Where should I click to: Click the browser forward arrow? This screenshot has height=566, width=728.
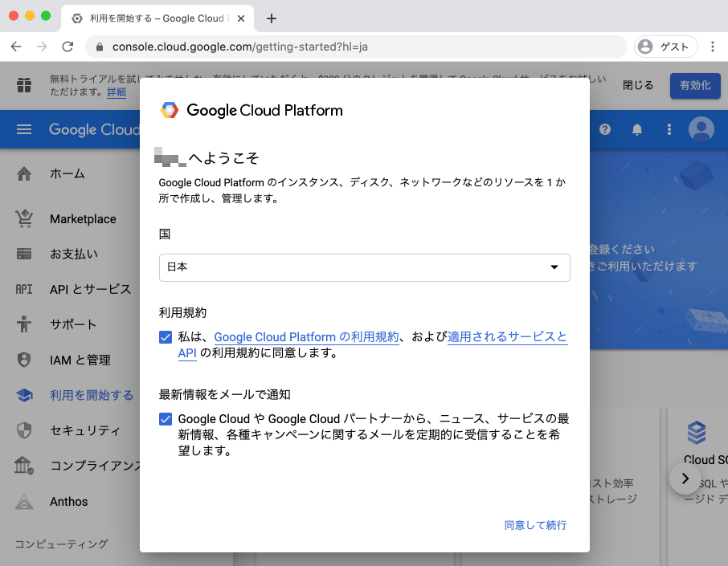[42, 47]
